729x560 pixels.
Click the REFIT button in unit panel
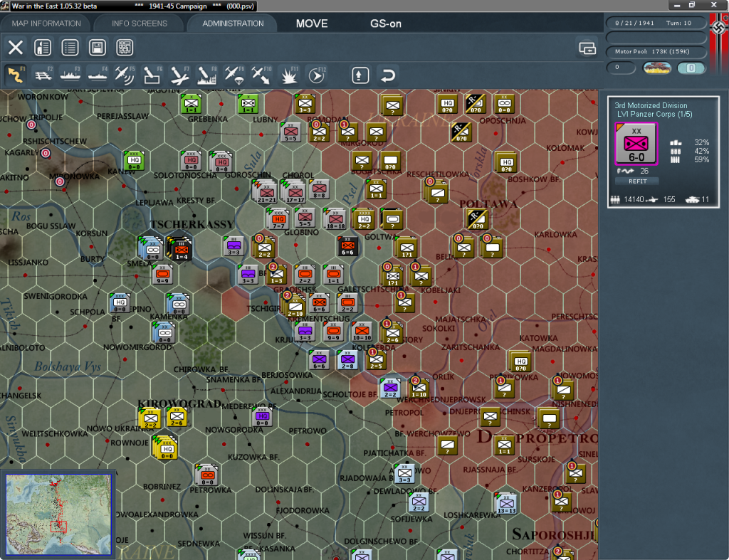[637, 181]
